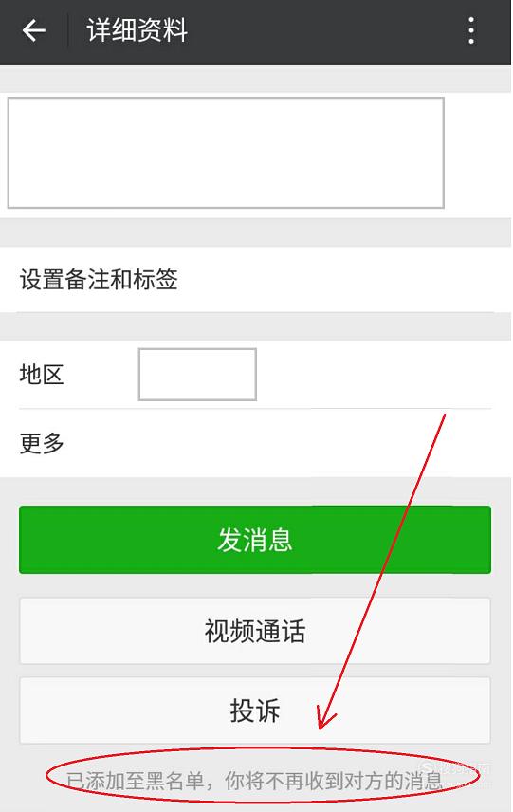Click the red arrow's pointed head
This screenshot has height=812, width=513.
323,723
